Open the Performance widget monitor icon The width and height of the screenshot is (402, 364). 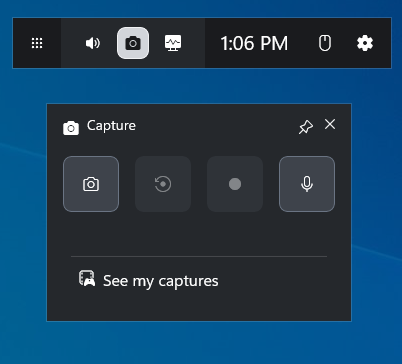[x=173, y=43]
